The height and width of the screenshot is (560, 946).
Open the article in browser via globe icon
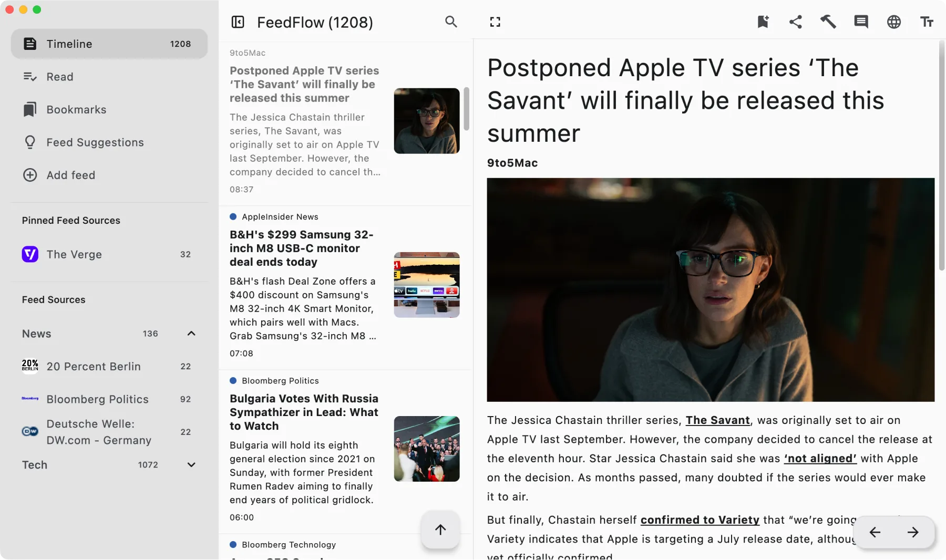point(894,22)
